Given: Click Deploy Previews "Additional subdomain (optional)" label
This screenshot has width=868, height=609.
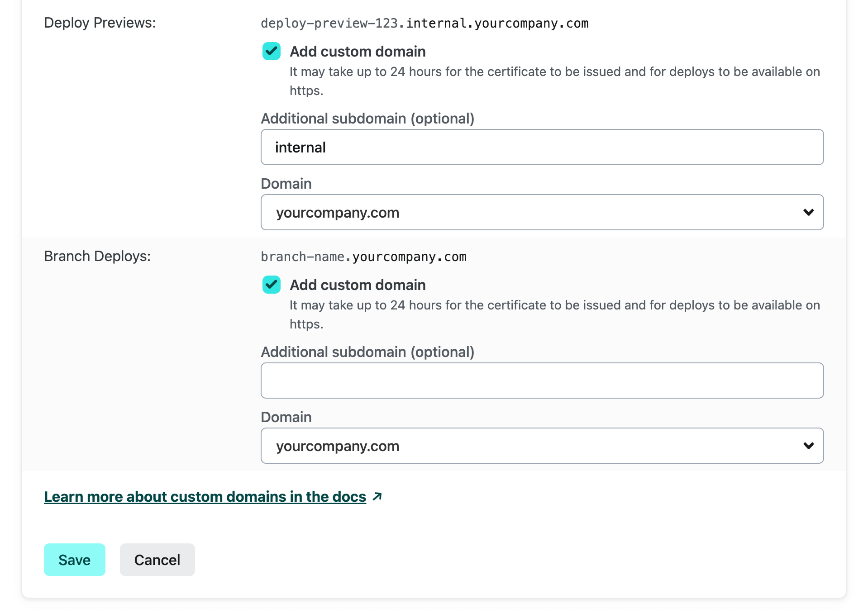Looking at the screenshot, I should 367,119.
